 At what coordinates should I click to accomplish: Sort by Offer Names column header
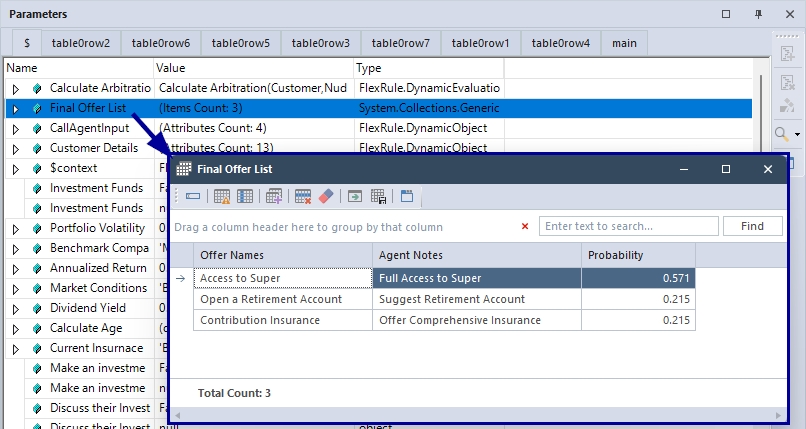click(283, 255)
